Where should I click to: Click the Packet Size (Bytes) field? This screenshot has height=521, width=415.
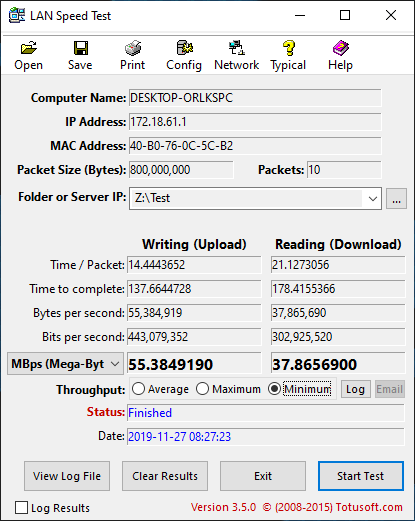(181, 170)
